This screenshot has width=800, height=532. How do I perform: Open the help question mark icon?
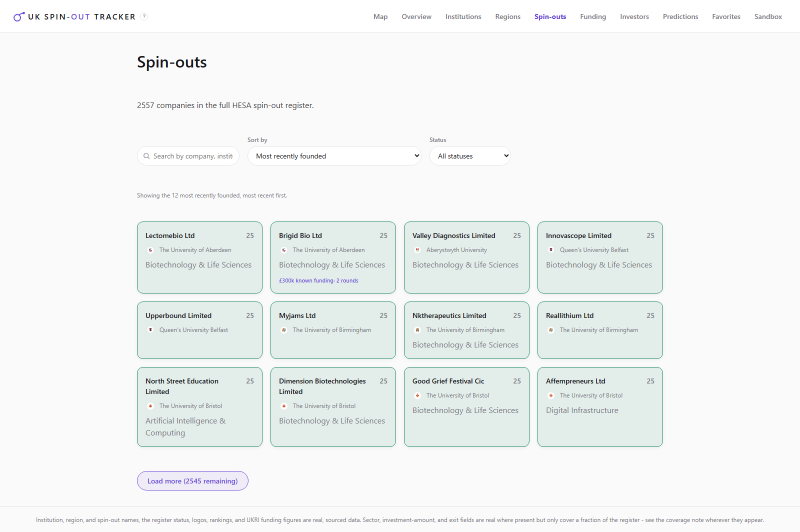(144, 16)
